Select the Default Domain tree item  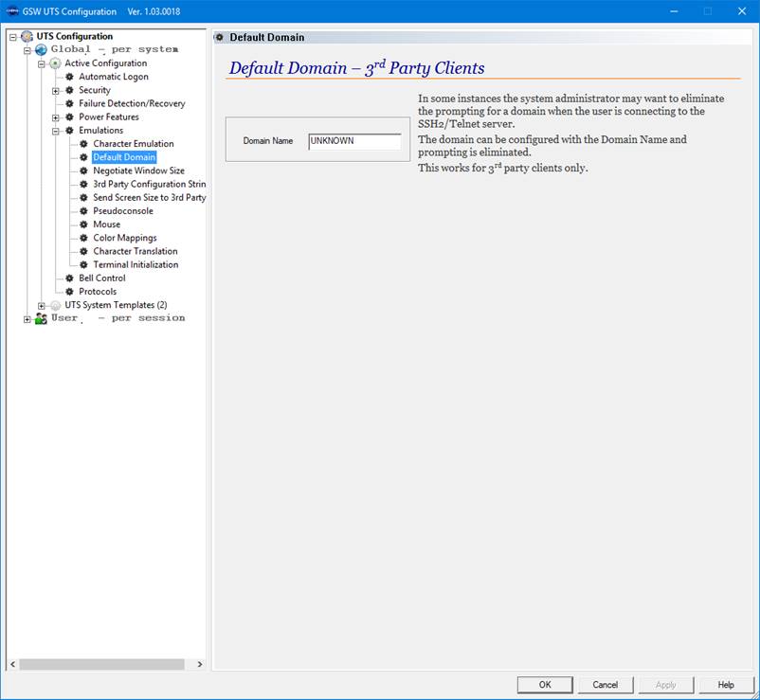(124, 157)
